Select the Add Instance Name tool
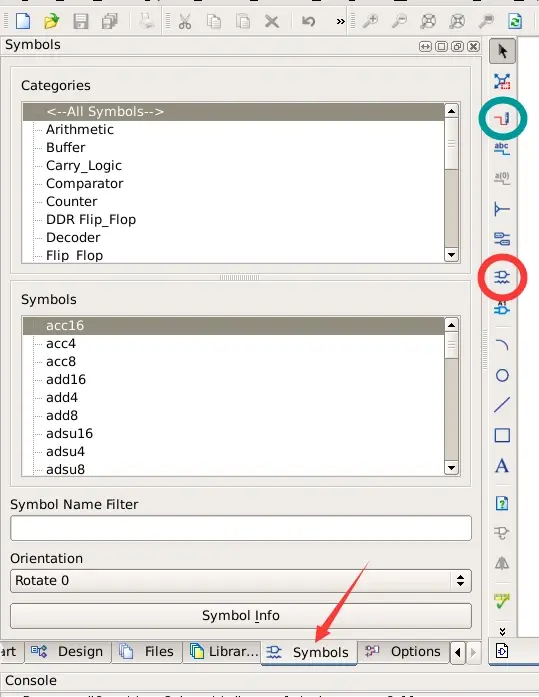539x697 pixels. click(x=502, y=308)
